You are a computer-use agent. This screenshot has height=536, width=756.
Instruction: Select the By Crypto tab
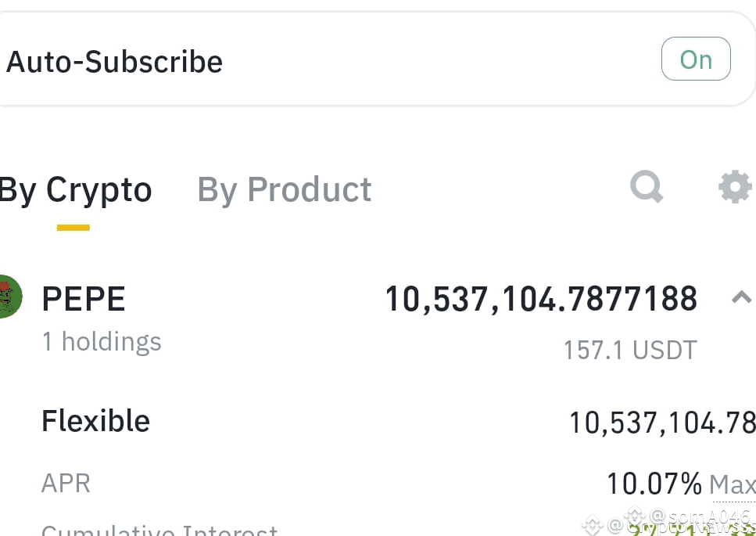(x=76, y=189)
